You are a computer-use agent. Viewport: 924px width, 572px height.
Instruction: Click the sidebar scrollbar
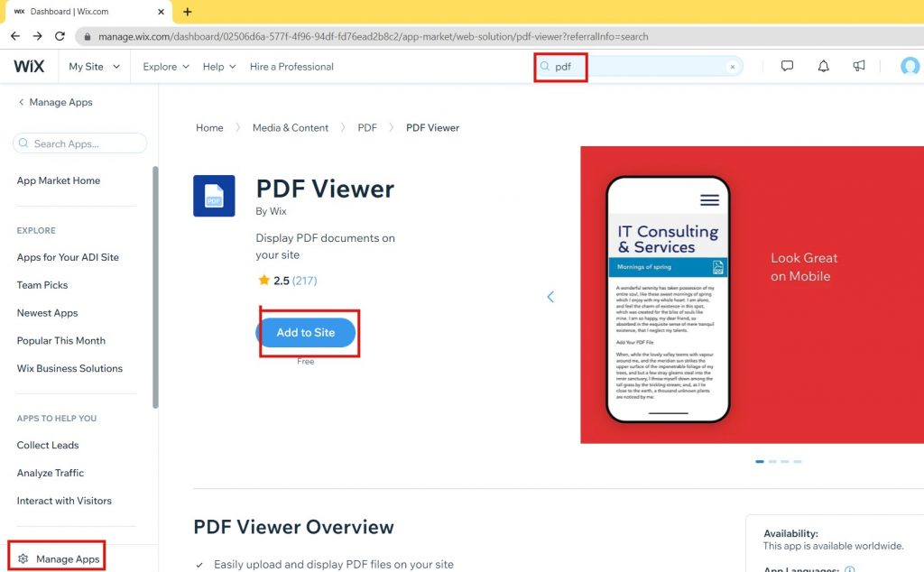(155, 288)
